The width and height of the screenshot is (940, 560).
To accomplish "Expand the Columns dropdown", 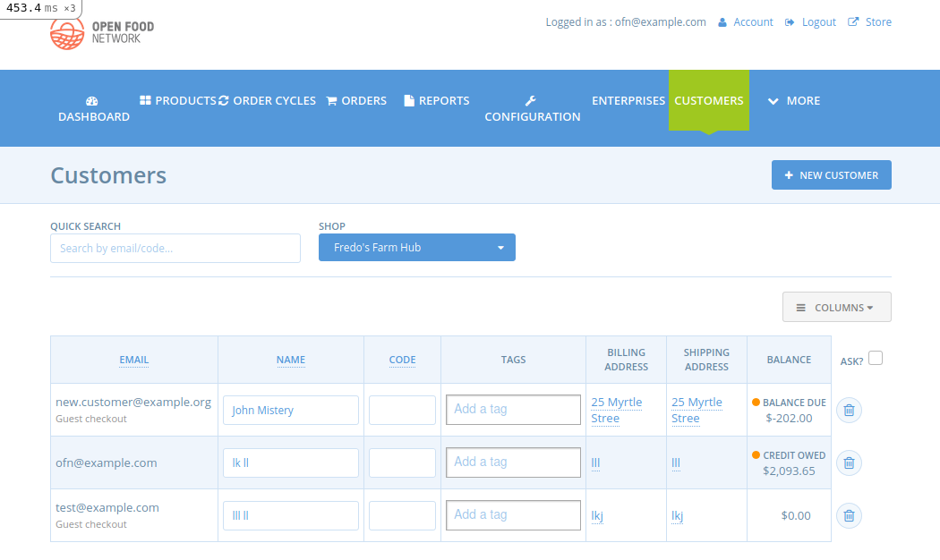I will click(x=836, y=307).
